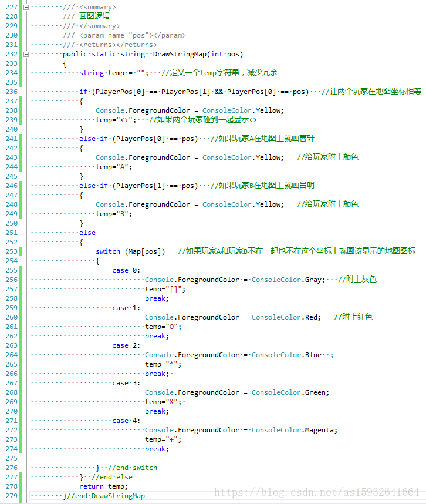Click the '//end else' comment
Screen dimensions: 426x504
[112, 477]
